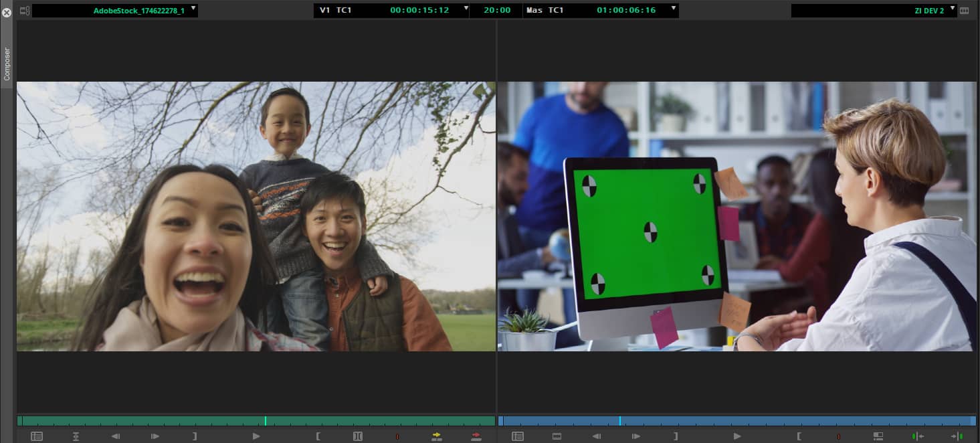Open the ZI DEV 2 sequence menu

click(952, 8)
